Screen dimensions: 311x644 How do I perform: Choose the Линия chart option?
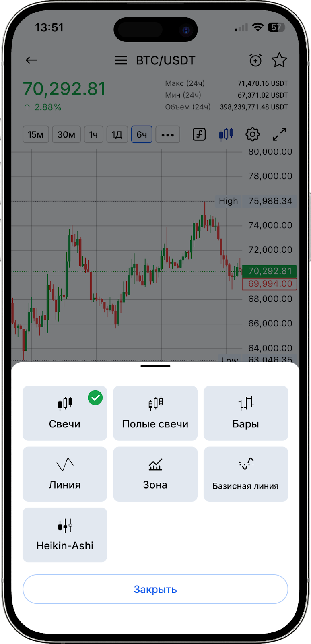(x=65, y=474)
